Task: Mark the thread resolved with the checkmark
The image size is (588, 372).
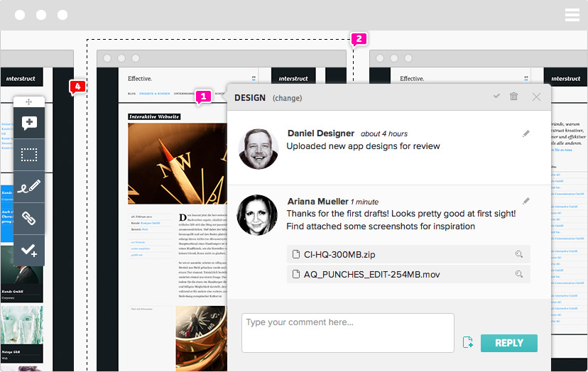Action: coord(496,96)
